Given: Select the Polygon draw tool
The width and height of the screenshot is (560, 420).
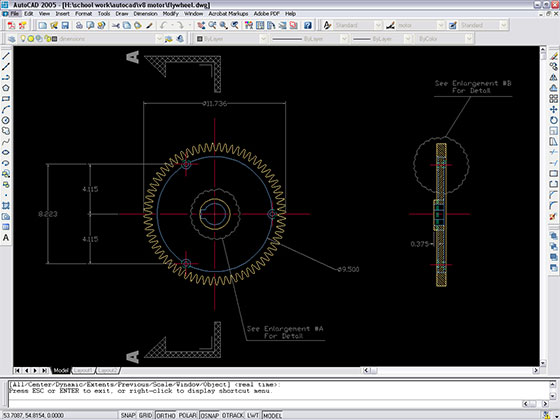Looking at the screenshot, I should pos(6,88).
